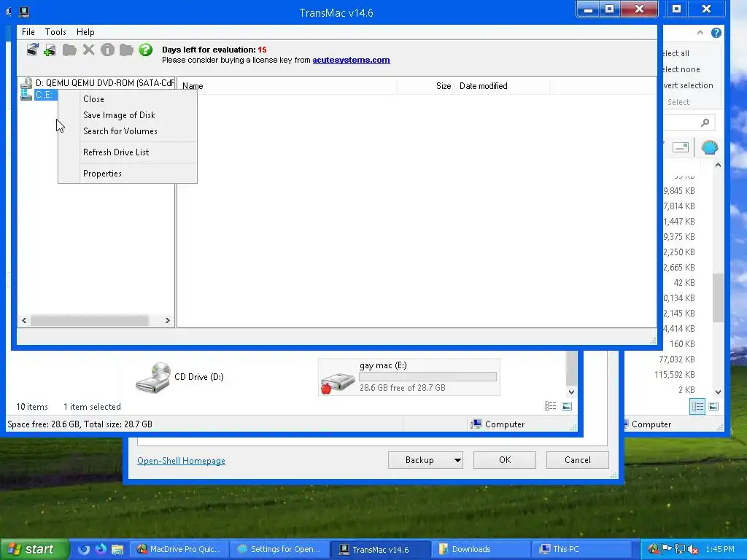Image resolution: width=747 pixels, height=560 pixels.
Task: Click the Open Disk Image toolbar icon
Action: 32,50
